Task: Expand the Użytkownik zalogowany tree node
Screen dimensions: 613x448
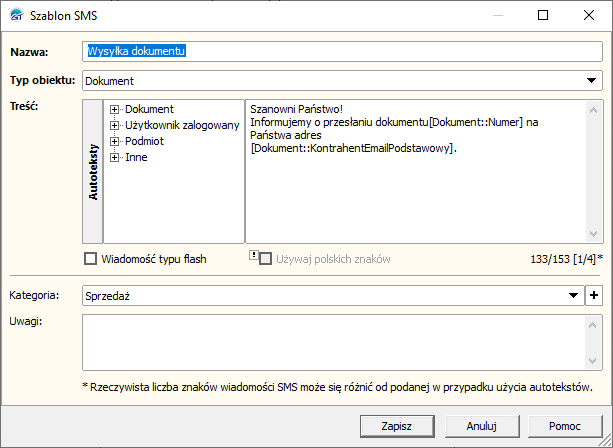Action: [115, 125]
